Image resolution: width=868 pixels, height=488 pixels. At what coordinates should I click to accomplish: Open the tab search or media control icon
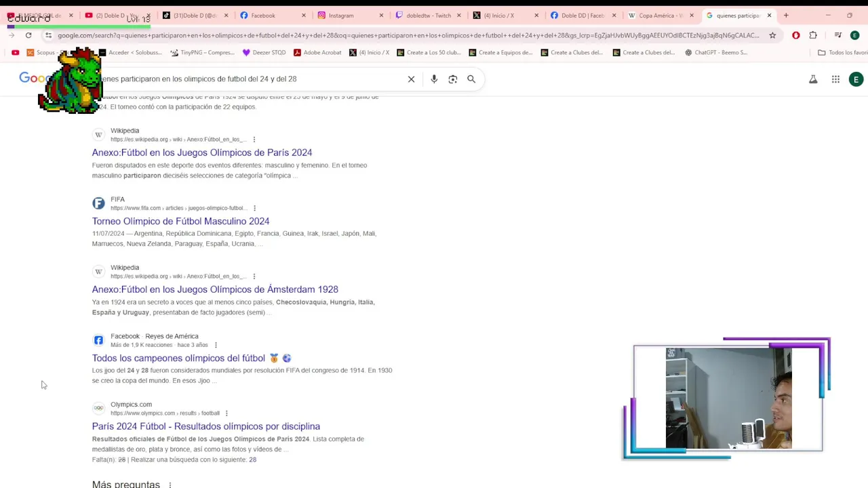[838, 35]
